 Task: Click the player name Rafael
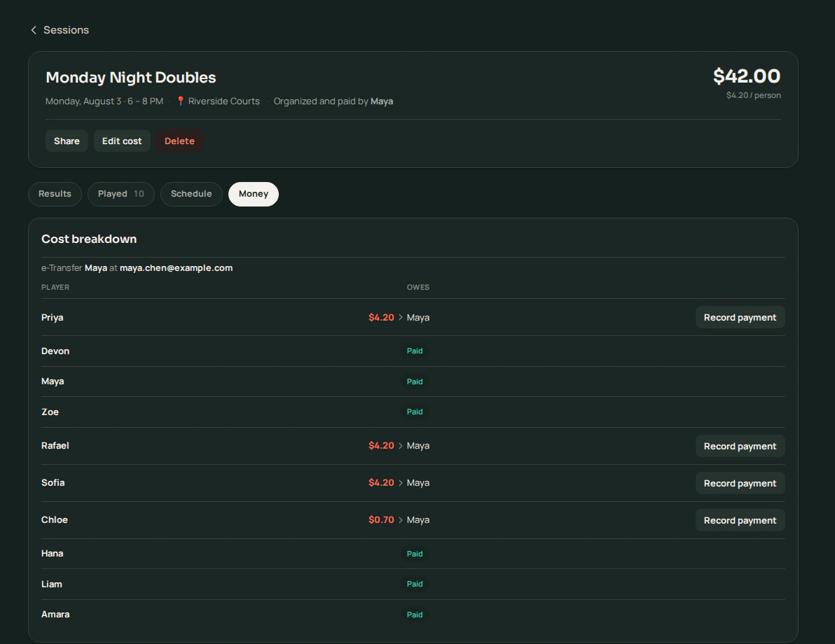point(55,445)
